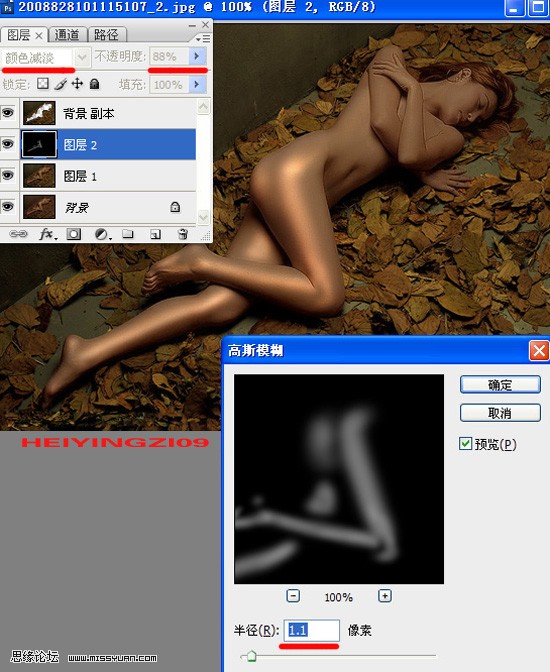Select layer name 背景 副本
The height and width of the screenshot is (672, 550).
89,113
